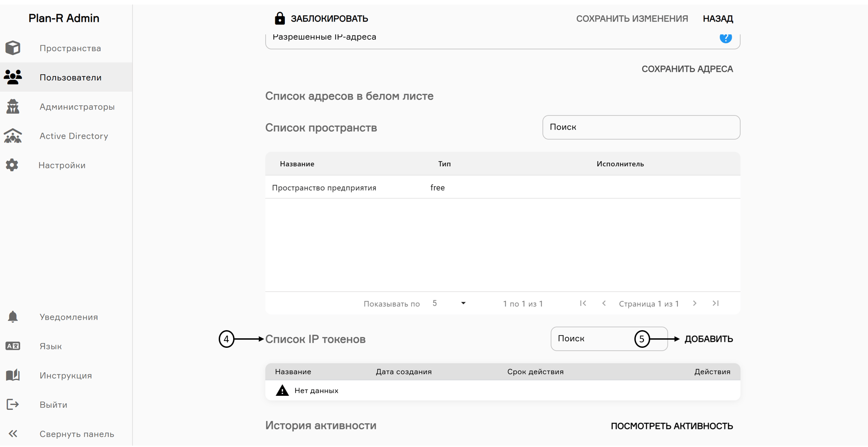Screen dimensions: 868x447
Task: Click ДОБАВИТЬ in the IP tokens section
Action: pyautogui.click(x=708, y=338)
